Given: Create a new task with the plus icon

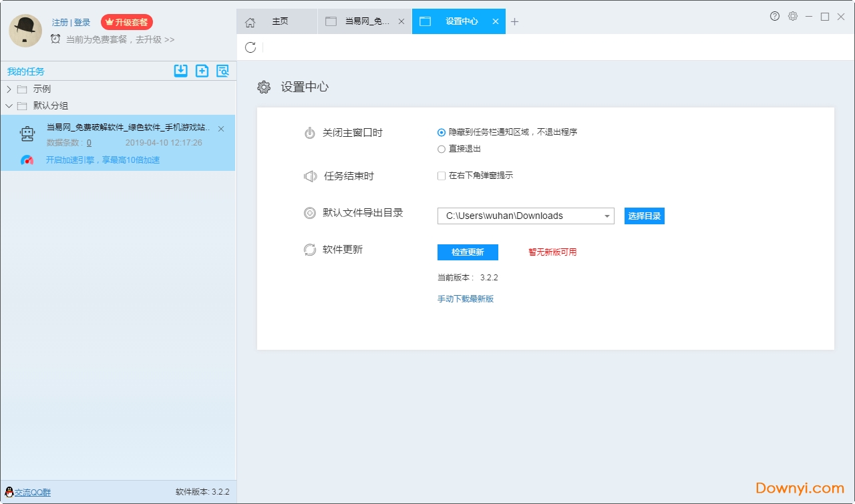Looking at the screenshot, I should pyautogui.click(x=202, y=71).
